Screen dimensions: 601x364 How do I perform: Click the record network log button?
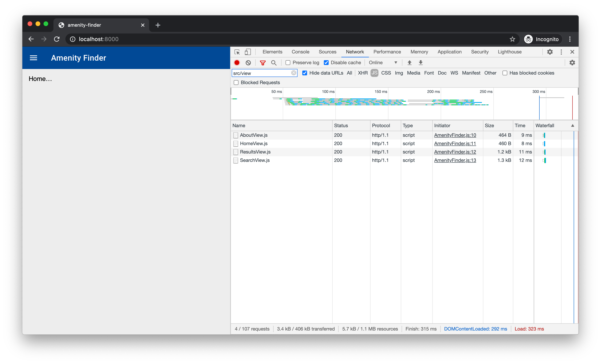click(x=237, y=63)
